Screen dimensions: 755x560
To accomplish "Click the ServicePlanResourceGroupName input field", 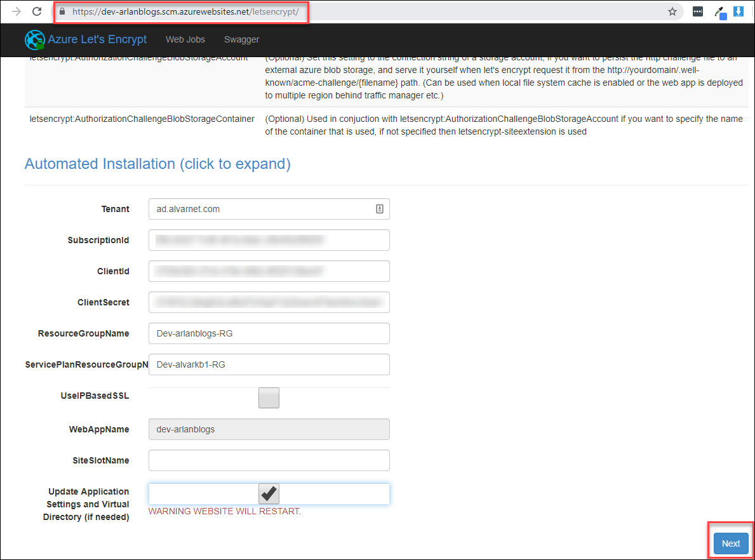I will point(269,364).
